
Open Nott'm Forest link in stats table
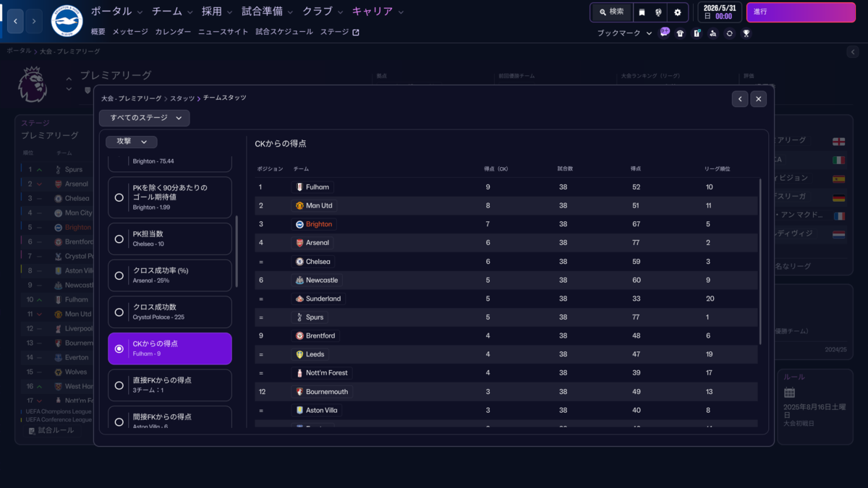(x=327, y=373)
